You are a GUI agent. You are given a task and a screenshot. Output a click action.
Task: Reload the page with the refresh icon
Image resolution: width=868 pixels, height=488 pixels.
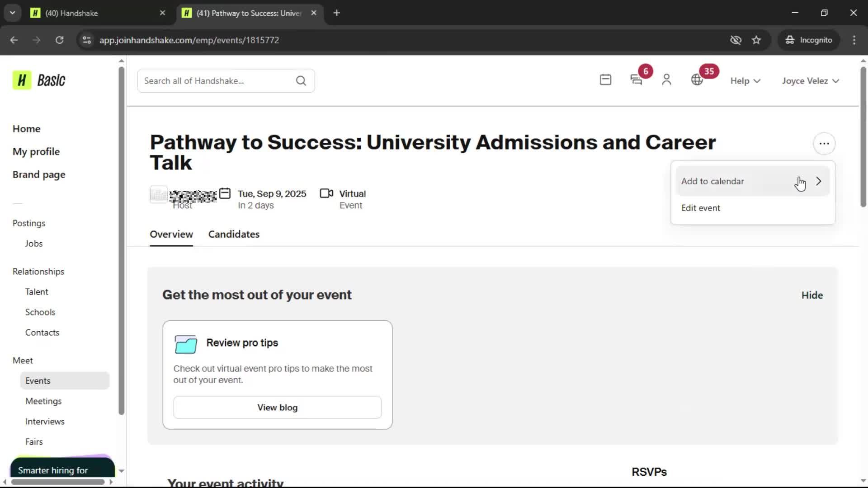pos(60,40)
